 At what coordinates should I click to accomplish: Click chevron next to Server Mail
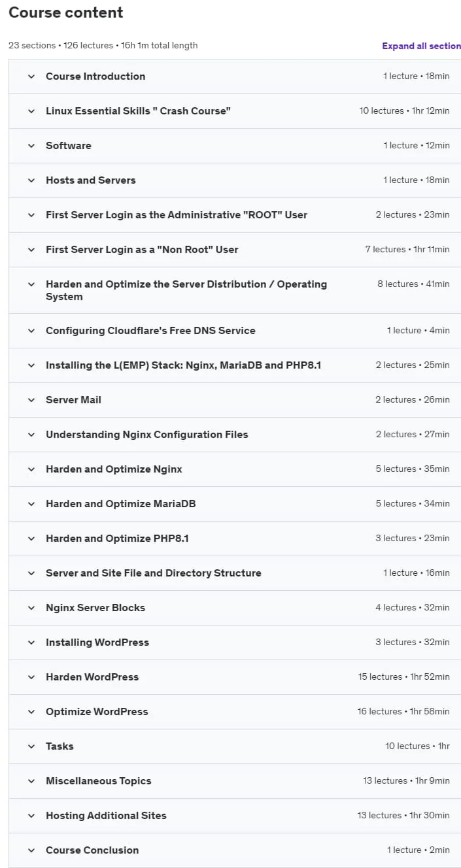[x=31, y=400]
